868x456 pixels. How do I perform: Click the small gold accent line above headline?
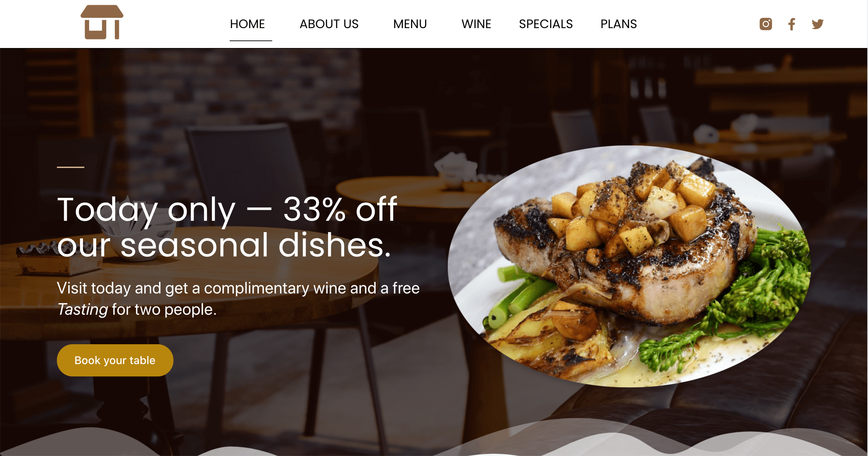point(71,167)
